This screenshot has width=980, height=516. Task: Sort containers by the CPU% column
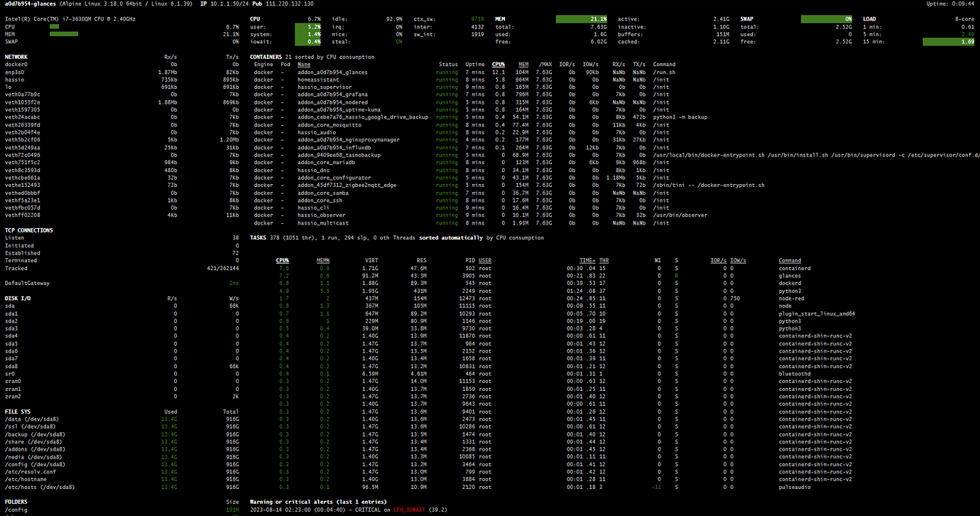click(x=499, y=64)
